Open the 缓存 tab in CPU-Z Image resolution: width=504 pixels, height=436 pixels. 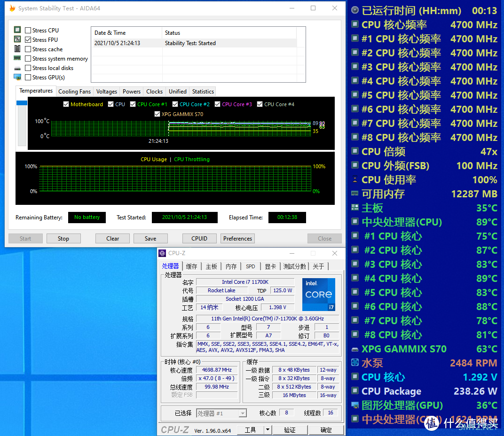[x=191, y=266]
